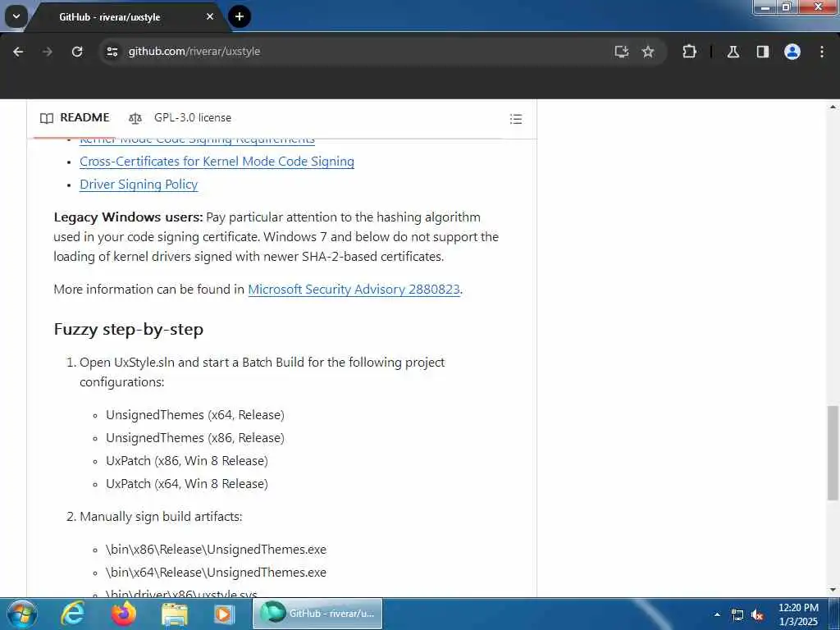The width and height of the screenshot is (840, 630).
Task: View site information icon in address bar
Action: click(x=112, y=52)
